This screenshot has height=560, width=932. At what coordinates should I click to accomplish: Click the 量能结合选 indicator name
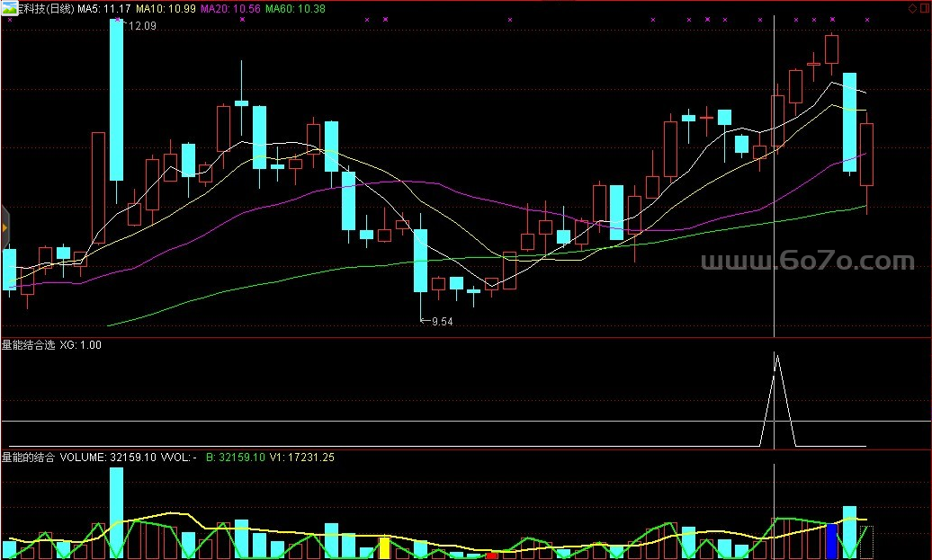pyautogui.click(x=28, y=345)
